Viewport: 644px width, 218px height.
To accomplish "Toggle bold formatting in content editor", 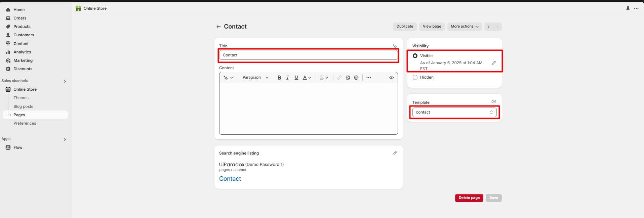I will 279,78.
